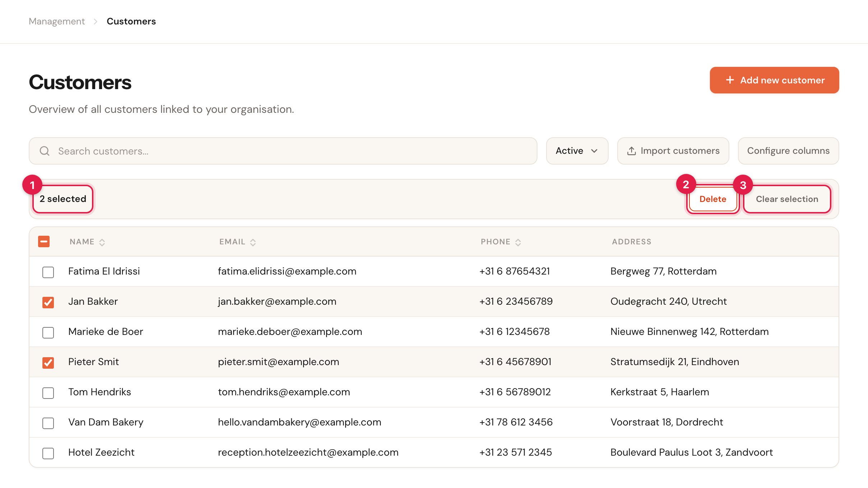Click the import upload icon
Viewport: 868px width, 488px height.
click(x=631, y=151)
